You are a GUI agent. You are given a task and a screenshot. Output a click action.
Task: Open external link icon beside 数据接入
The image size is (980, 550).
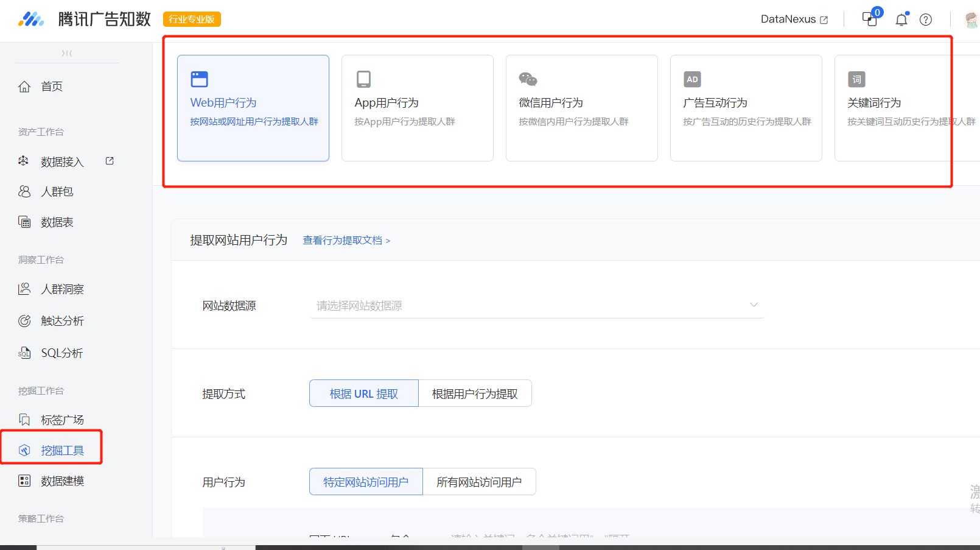point(110,161)
